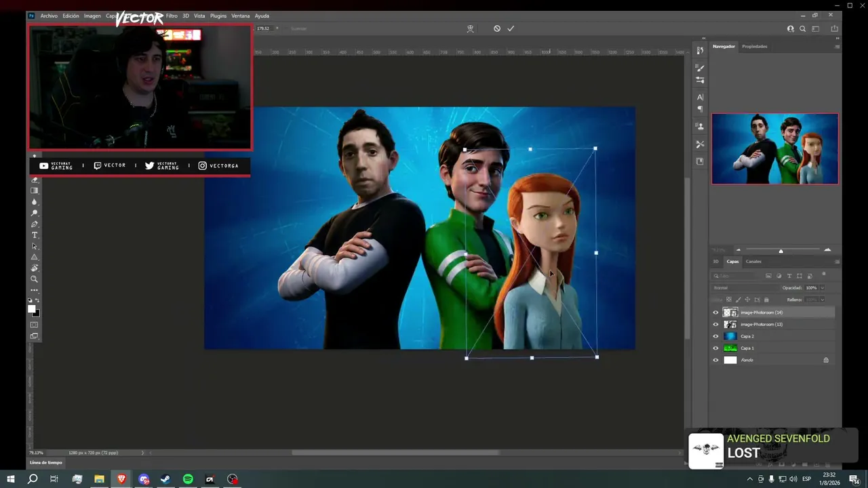Open the Paragraph panel icon

(x=700, y=109)
